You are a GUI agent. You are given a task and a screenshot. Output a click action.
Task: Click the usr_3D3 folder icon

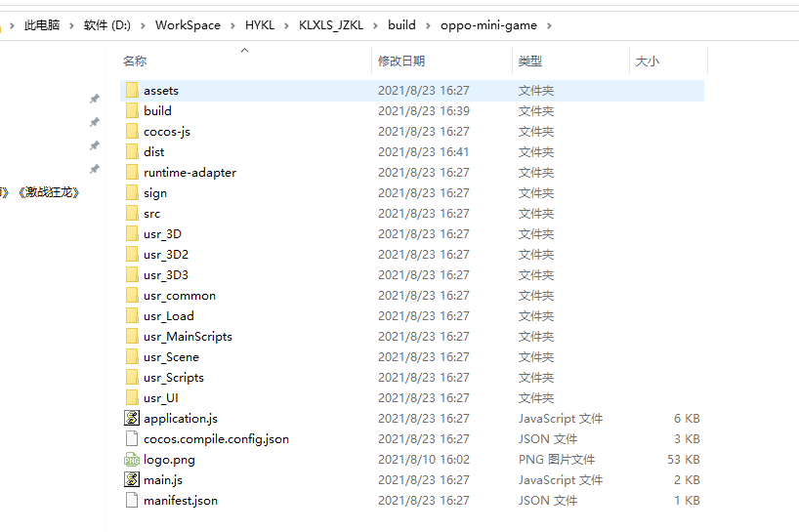click(x=132, y=275)
